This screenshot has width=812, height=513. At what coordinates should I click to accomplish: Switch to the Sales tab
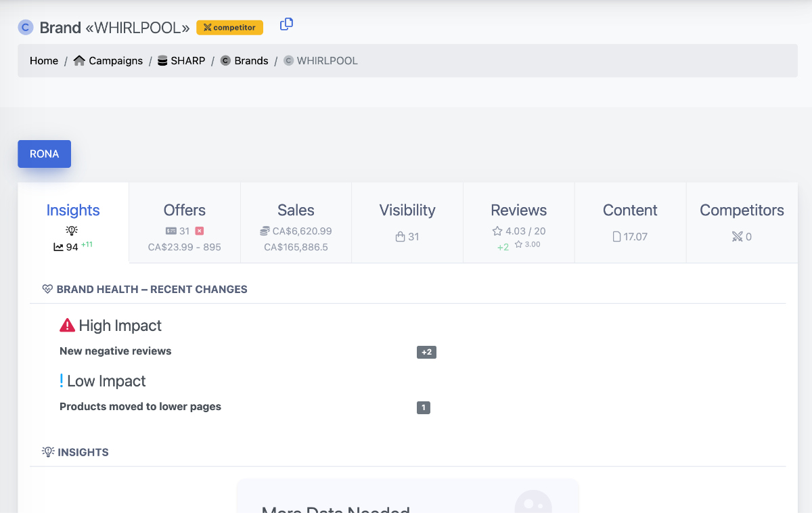tap(296, 222)
